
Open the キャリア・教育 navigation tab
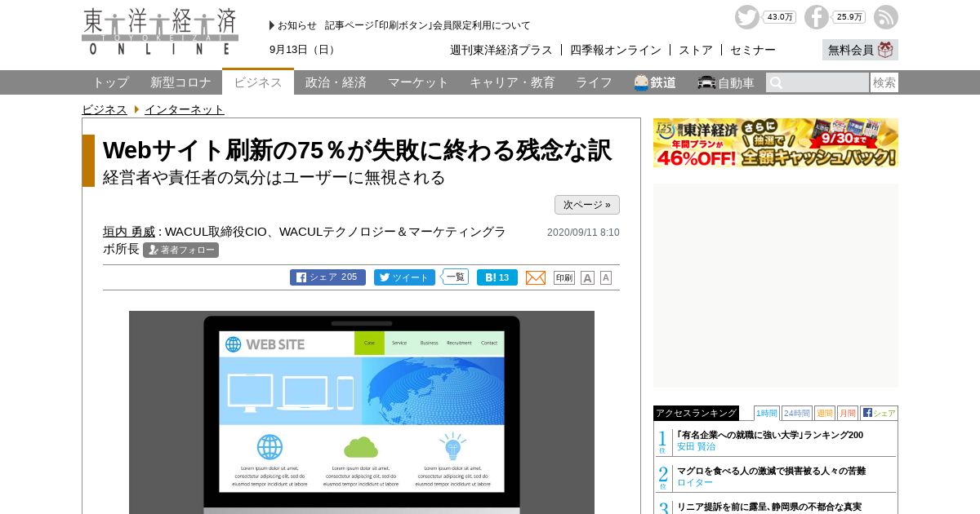point(512,82)
